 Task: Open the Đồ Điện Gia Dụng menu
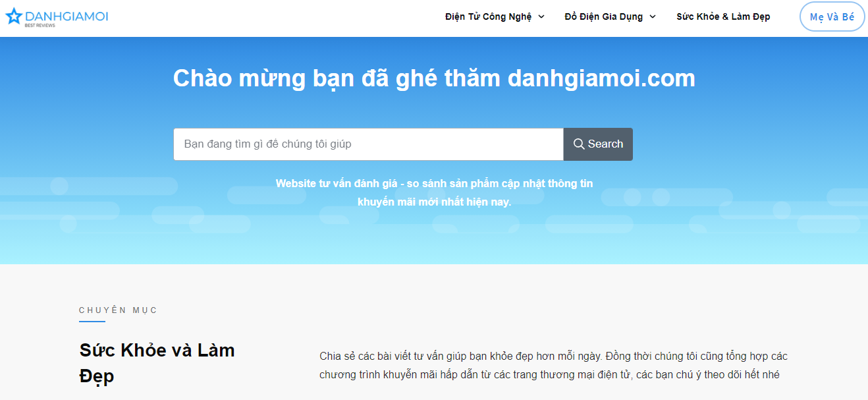click(603, 16)
